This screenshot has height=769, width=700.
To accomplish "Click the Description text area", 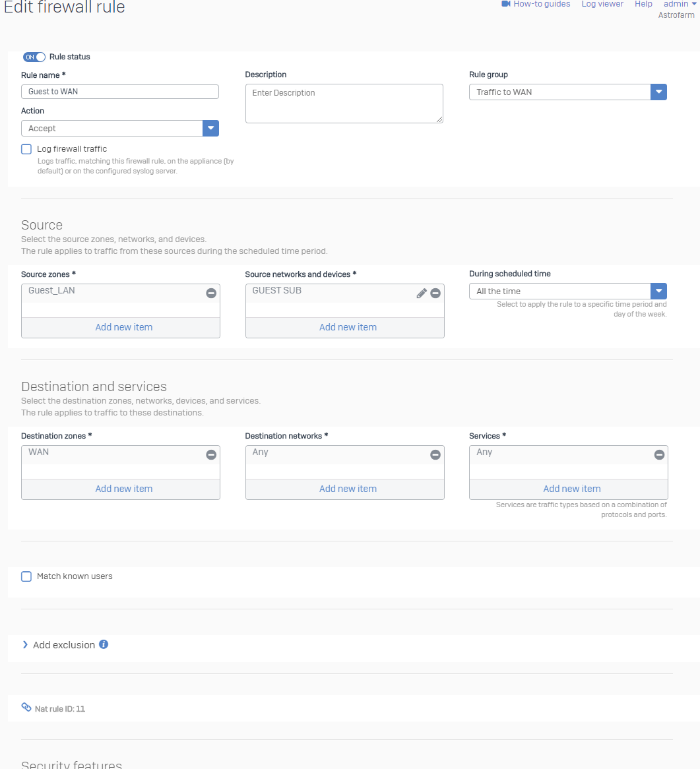I will pyautogui.click(x=344, y=104).
